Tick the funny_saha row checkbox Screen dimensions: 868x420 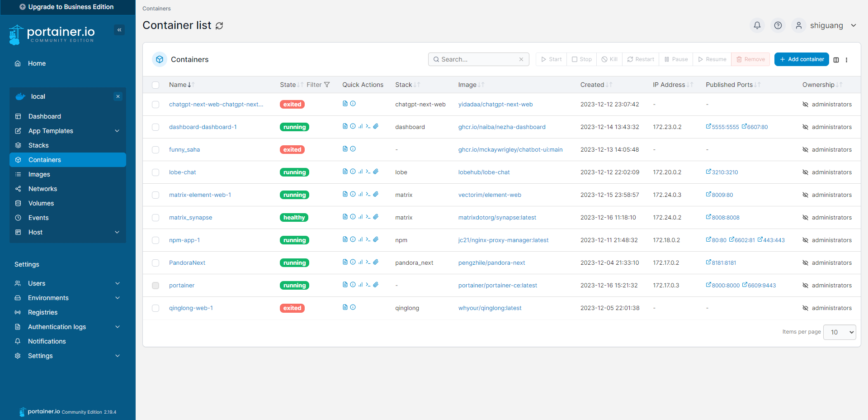pos(156,150)
